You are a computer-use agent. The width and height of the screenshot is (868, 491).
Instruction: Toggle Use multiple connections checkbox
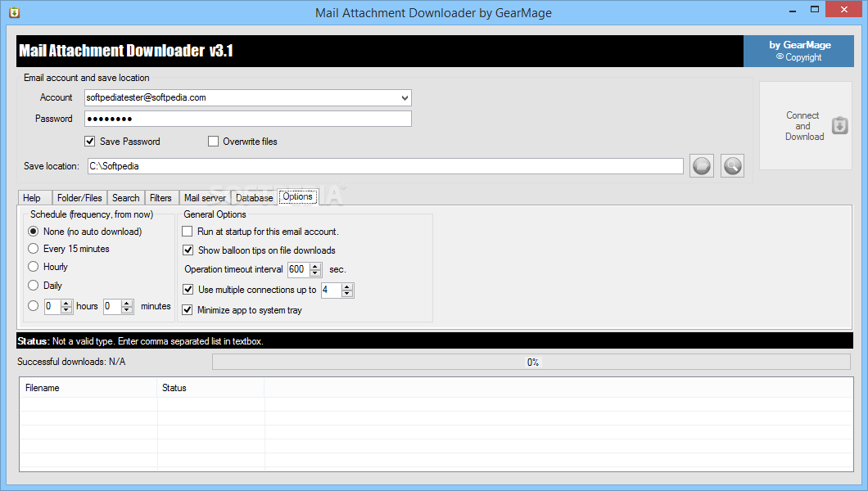pyautogui.click(x=188, y=290)
